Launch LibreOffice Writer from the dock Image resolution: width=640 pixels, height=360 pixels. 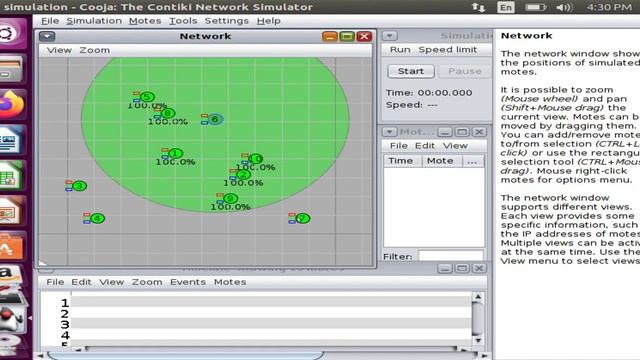pos(11,140)
